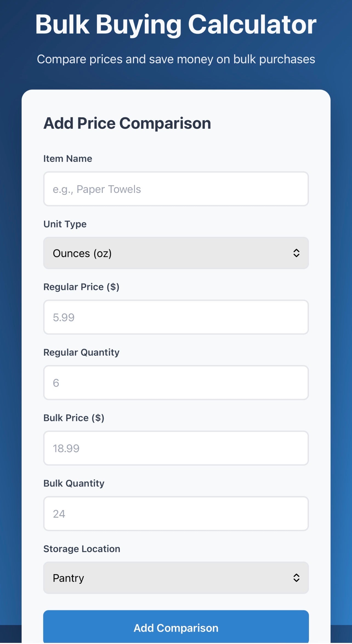Click the Unit Type label
Screen dimensions: 352x644
click(x=65, y=224)
